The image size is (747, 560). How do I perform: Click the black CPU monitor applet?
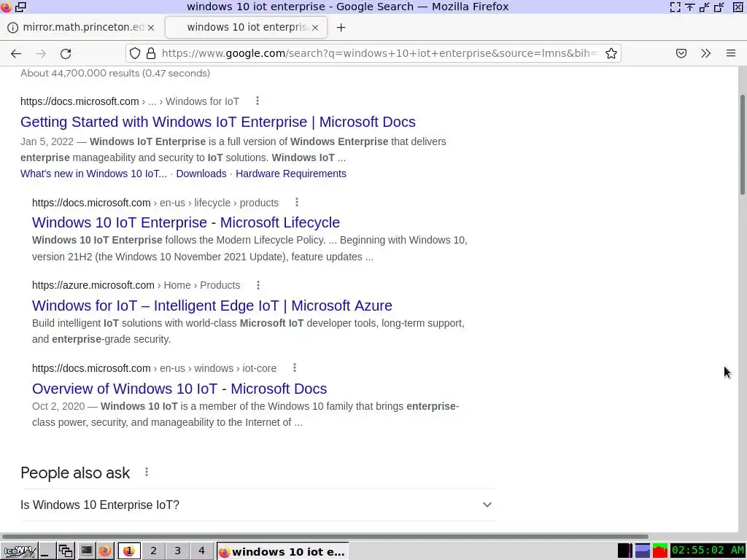(x=624, y=551)
